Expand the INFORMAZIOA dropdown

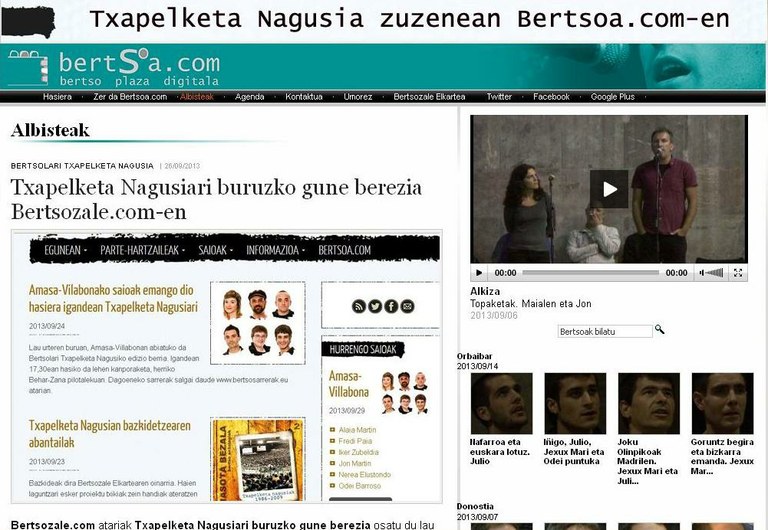click(x=275, y=250)
